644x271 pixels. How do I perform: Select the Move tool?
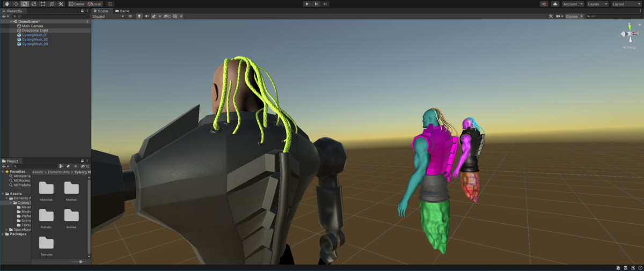[16, 4]
